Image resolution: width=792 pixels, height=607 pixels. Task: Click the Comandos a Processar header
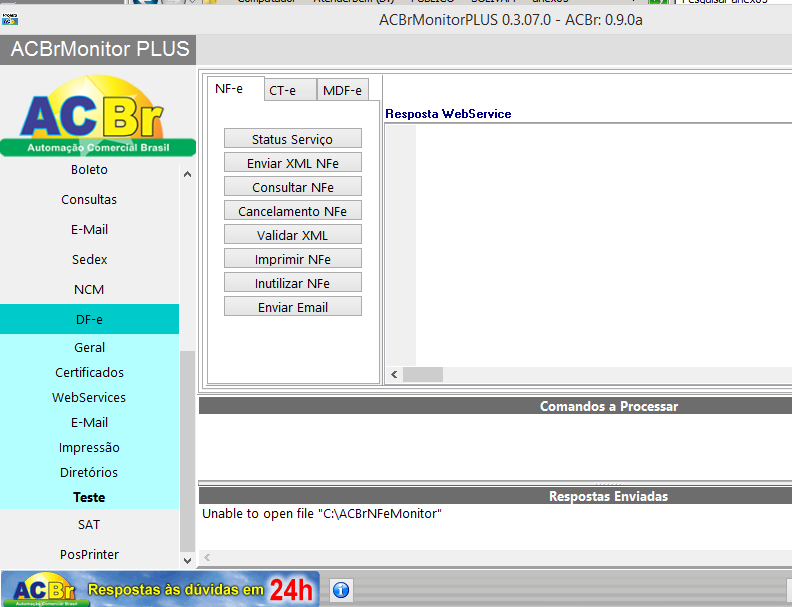click(496, 406)
